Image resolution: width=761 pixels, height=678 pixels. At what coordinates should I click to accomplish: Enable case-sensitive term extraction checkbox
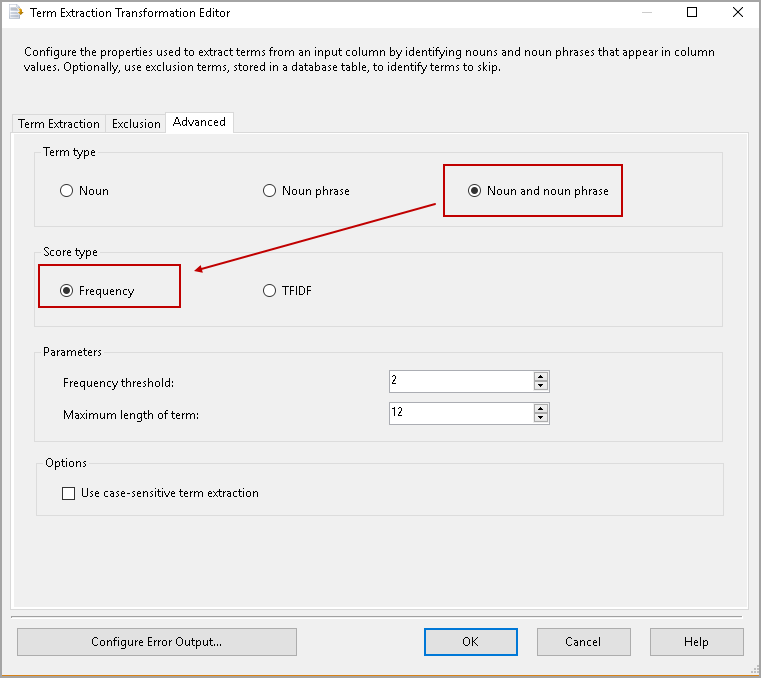69,493
